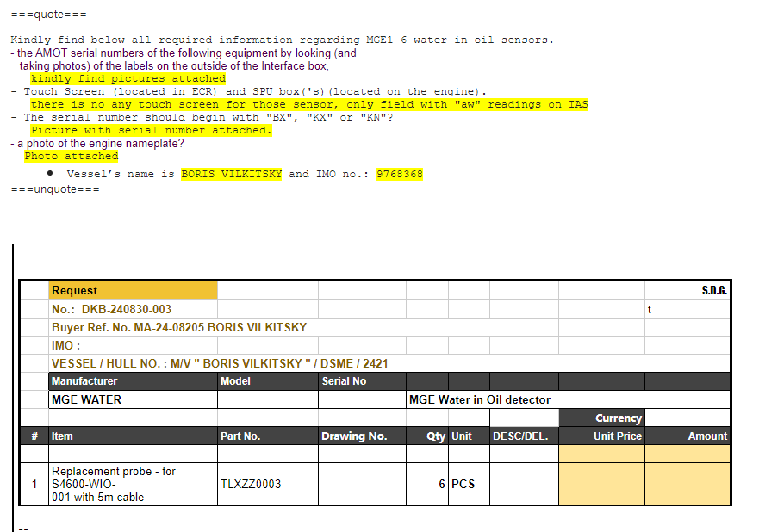This screenshot has height=532, width=759.
Task: Click the "Currency" label cell
Action: 601,418
